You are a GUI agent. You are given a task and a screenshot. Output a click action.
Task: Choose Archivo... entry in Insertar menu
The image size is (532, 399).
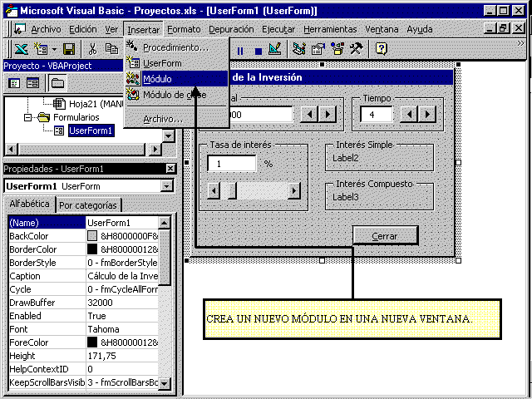point(176,119)
